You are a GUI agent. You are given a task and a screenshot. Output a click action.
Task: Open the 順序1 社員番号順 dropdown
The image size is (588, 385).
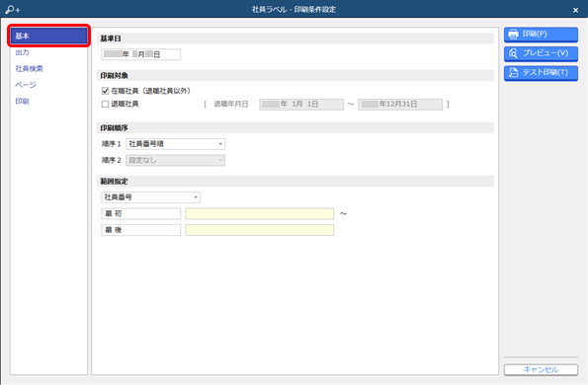(175, 144)
